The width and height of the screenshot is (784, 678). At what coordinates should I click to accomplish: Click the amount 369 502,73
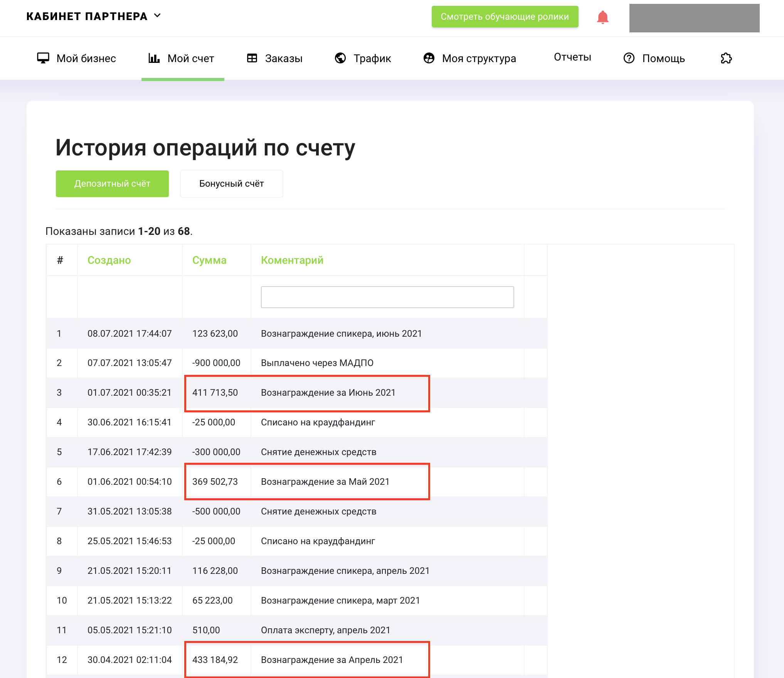pyautogui.click(x=215, y=482)
